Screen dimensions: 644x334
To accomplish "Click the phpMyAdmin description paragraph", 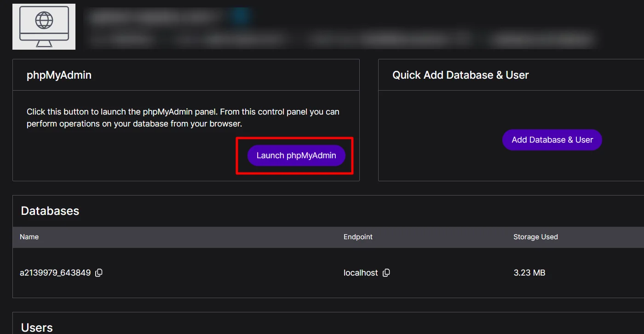I will [x=183, y=118].
